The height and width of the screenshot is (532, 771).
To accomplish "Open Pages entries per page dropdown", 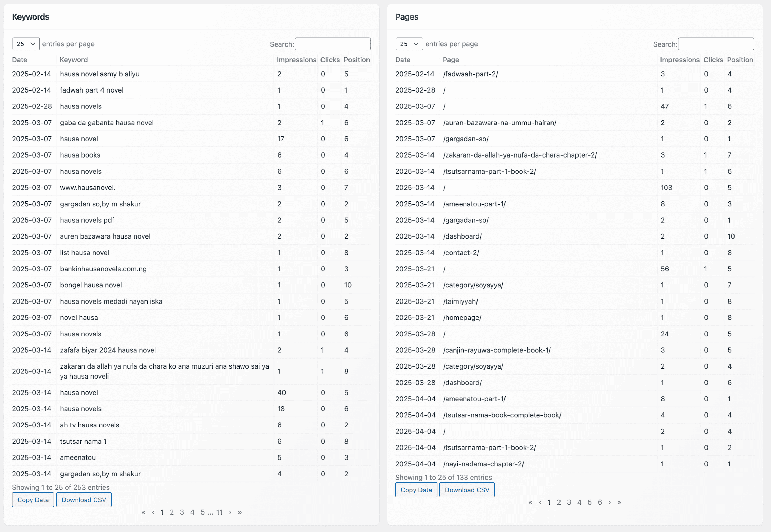I will pyautogui.click(x=409, y=44).
